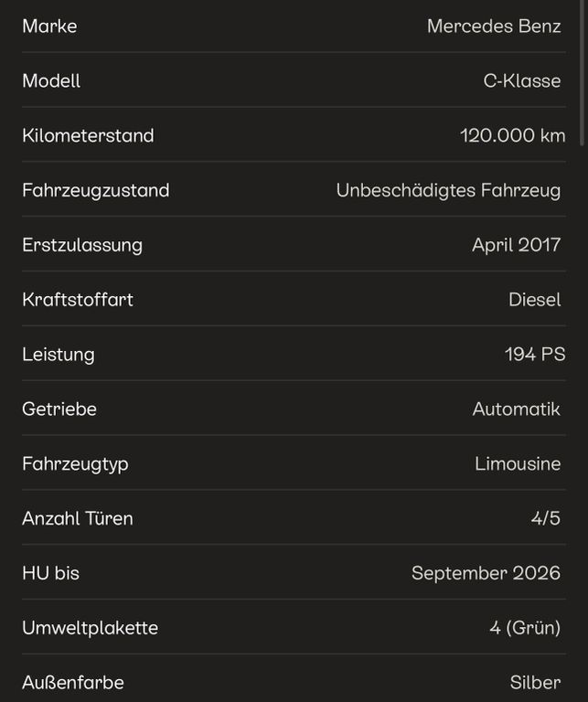Click the 4 (Grün) Umweltplakette value

[525, 628]
